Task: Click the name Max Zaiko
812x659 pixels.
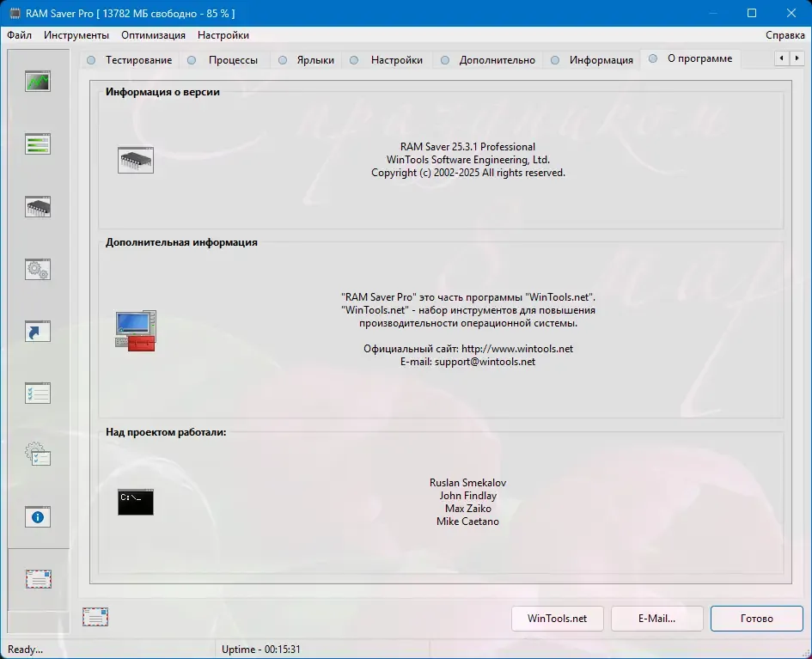Action: coord(467,509)
